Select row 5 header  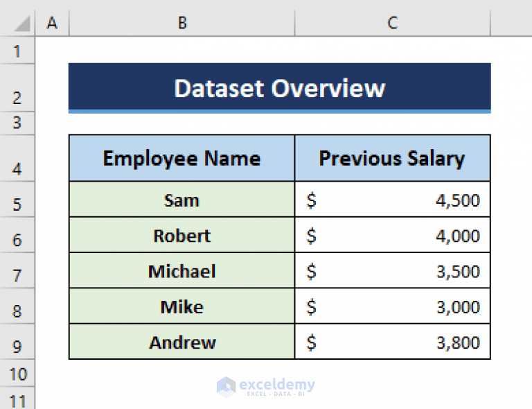click(17, 199)
